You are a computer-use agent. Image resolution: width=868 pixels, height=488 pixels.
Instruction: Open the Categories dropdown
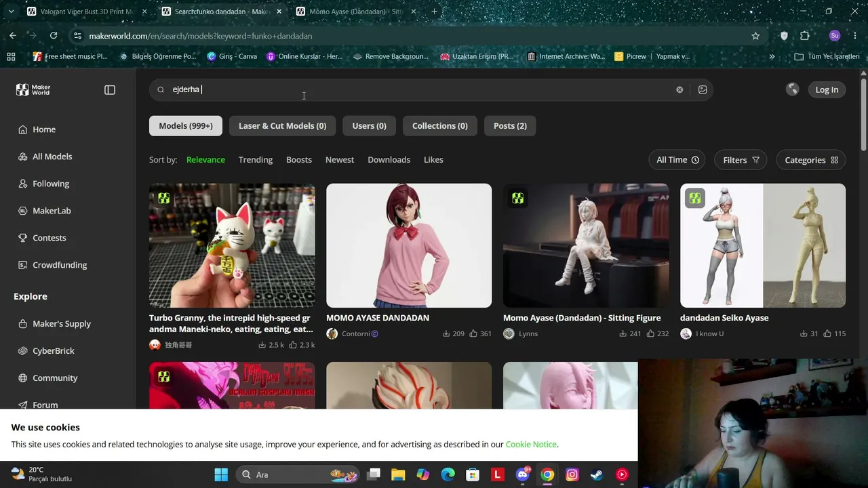[811, 160]
